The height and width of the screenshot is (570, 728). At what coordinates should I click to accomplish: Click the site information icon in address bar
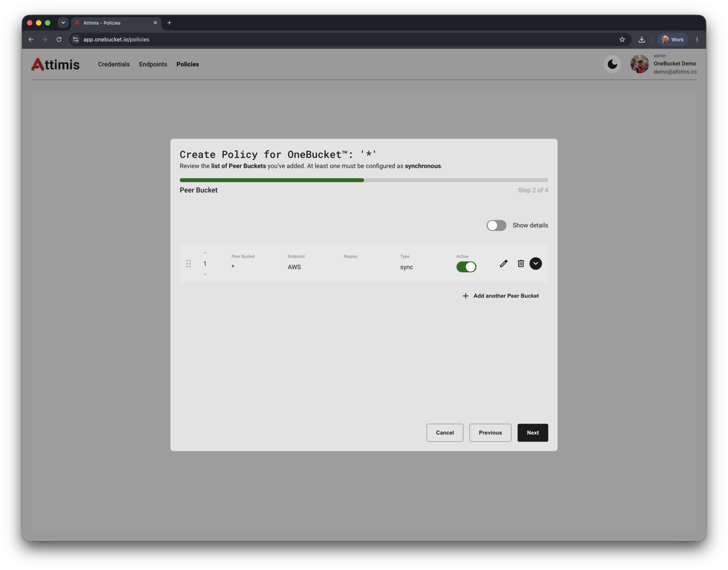(76, 40)
